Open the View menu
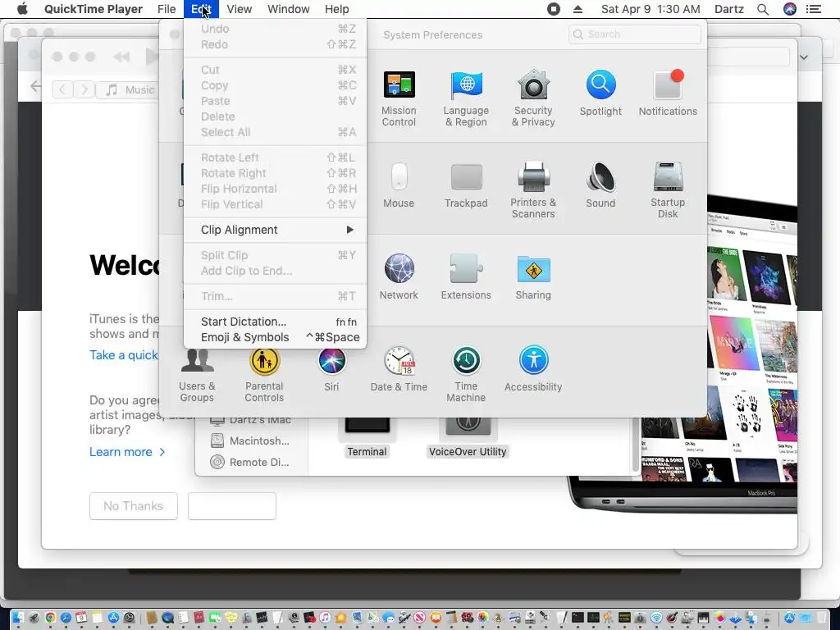The width and height of the screenshot is (840, 630). pos(239,9)
